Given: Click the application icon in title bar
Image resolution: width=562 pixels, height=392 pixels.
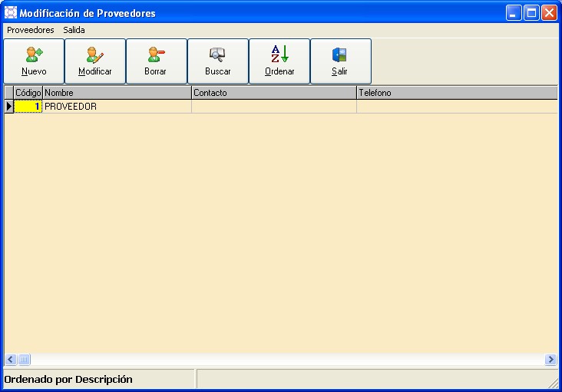Looking at the screenshot, I should [11, 12].
